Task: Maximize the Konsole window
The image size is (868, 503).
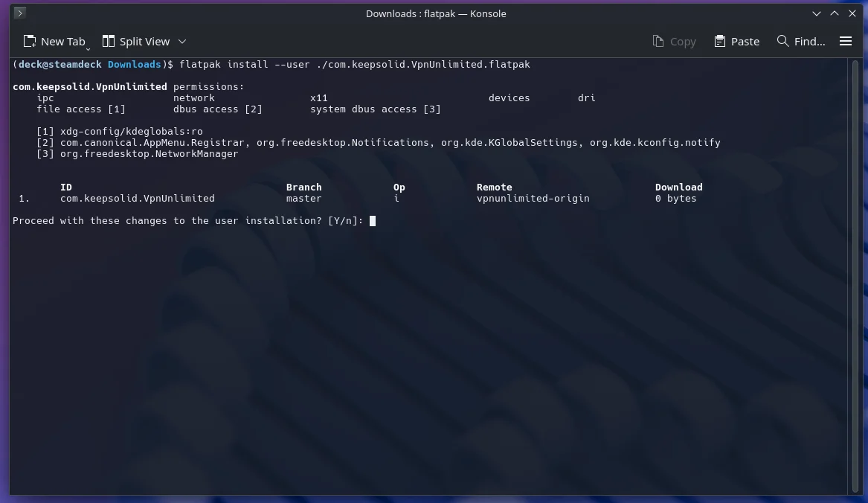Action: pos(835,13)
